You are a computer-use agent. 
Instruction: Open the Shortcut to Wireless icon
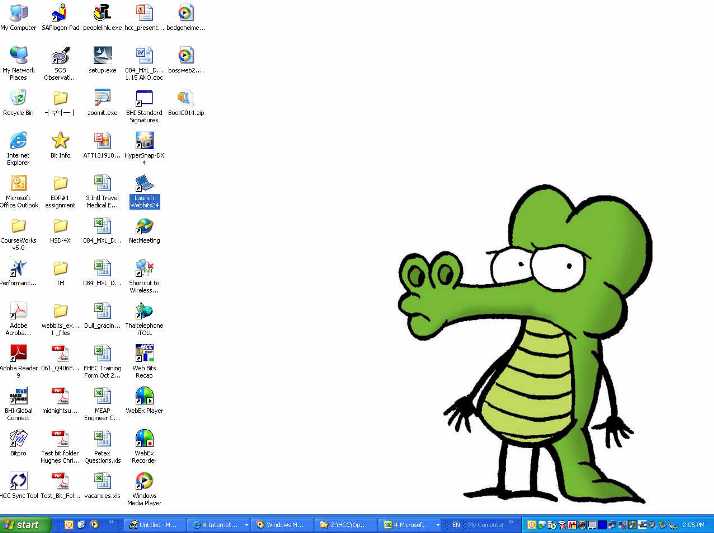tap(144, 276)
